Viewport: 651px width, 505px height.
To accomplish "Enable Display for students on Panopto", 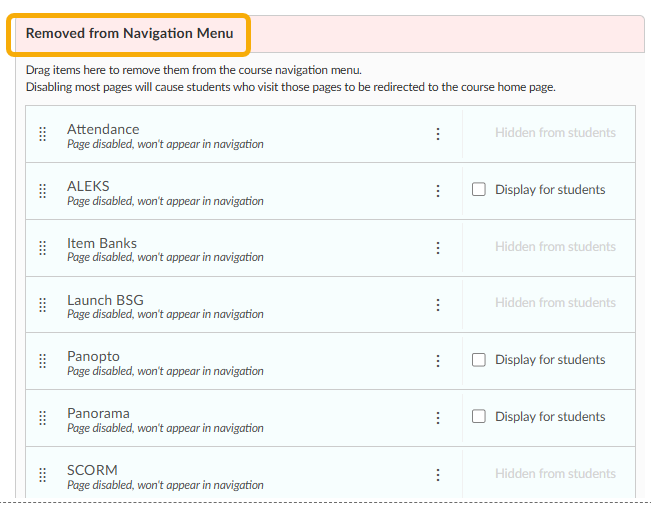I will point(479,360).
